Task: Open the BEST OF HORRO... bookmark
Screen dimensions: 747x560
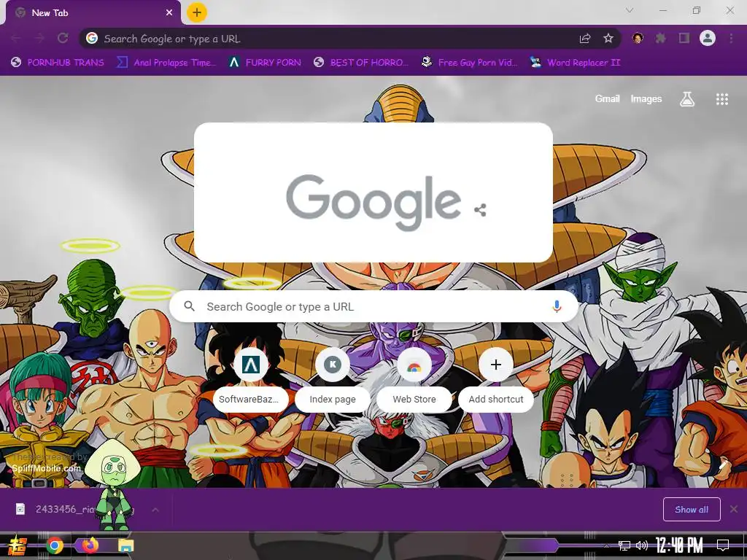Action: 362,63
